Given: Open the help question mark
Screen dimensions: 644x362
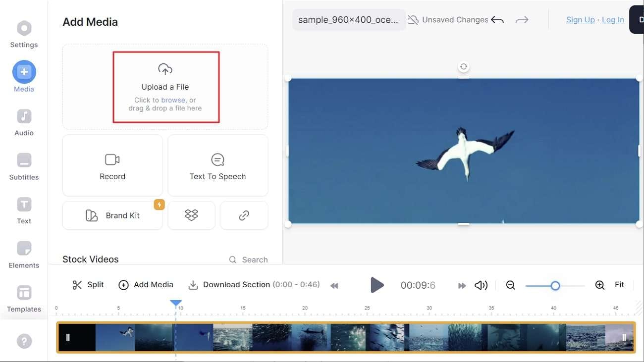Looking at the screenshot, I should [x=24, y=341].
